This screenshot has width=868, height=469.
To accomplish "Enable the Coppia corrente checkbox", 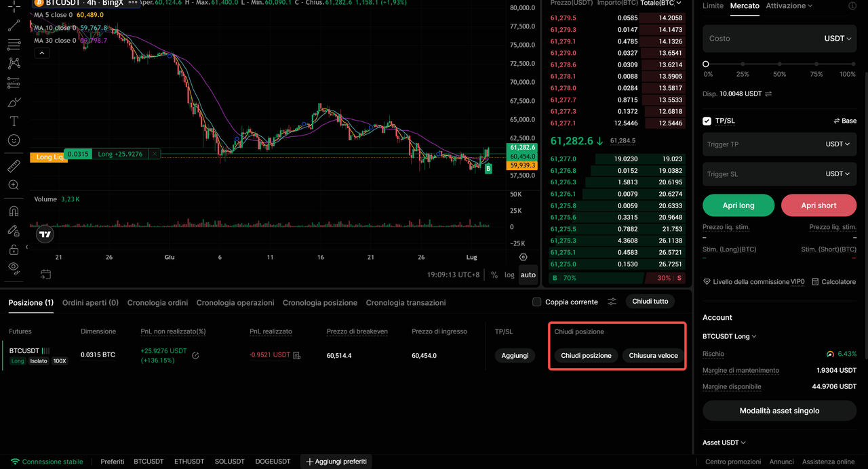I will 537,302.
